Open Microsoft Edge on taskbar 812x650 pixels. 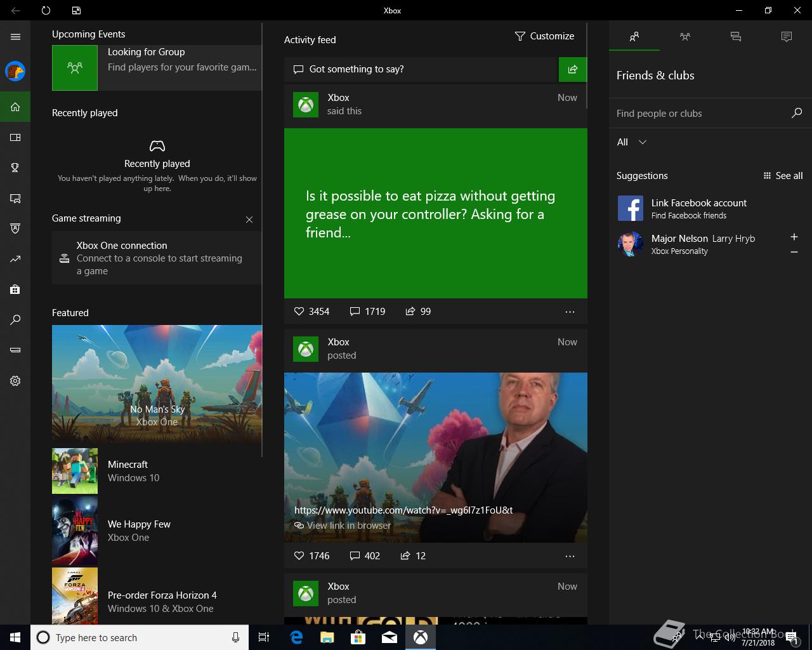pos(296,637)
